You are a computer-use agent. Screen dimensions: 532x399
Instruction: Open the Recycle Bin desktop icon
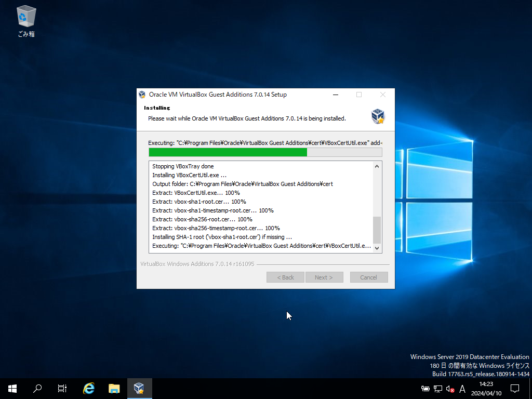(x=26, y=21)
